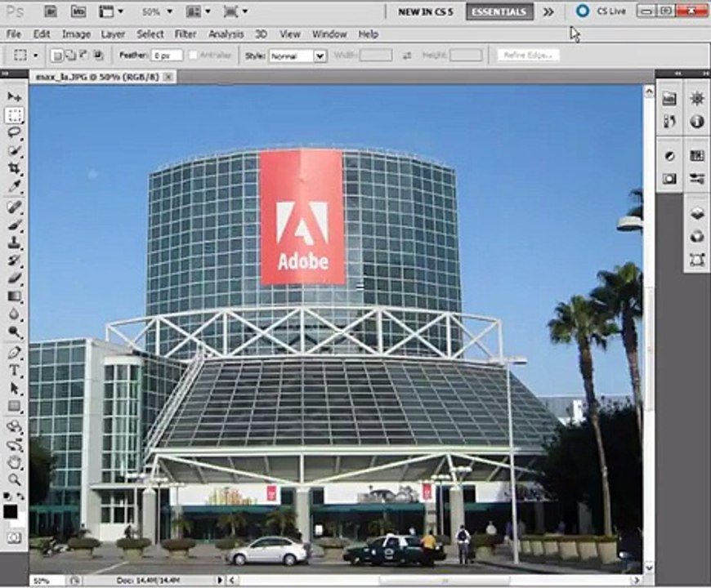Viewport: 711px width, 588px height.
Task: Select the Eyedropper tool
Action: [14, 185]
